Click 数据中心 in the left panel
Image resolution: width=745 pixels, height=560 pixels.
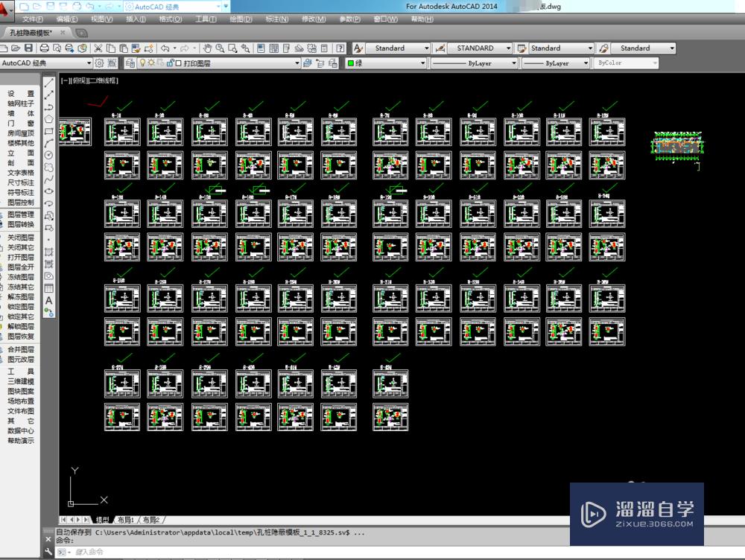point(20,431)
